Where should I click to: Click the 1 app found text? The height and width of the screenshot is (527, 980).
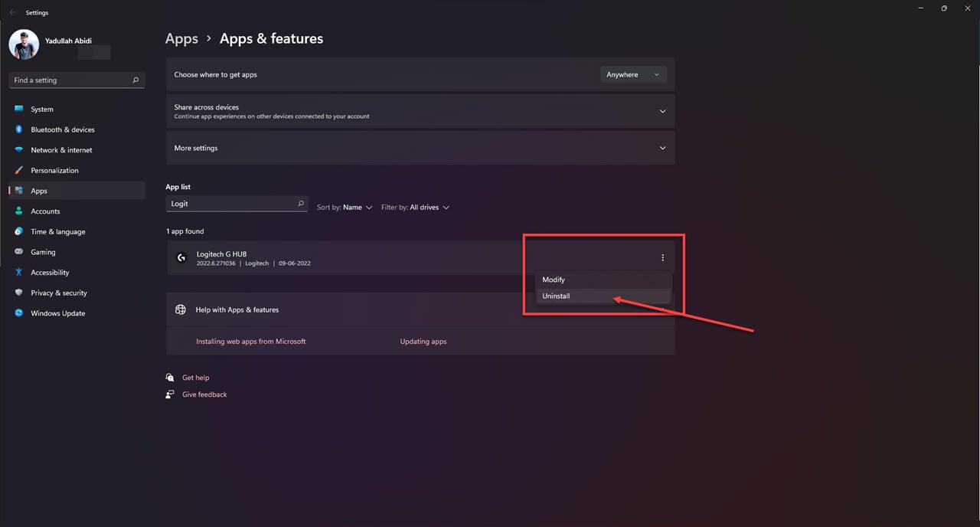[x=185, y=231]
